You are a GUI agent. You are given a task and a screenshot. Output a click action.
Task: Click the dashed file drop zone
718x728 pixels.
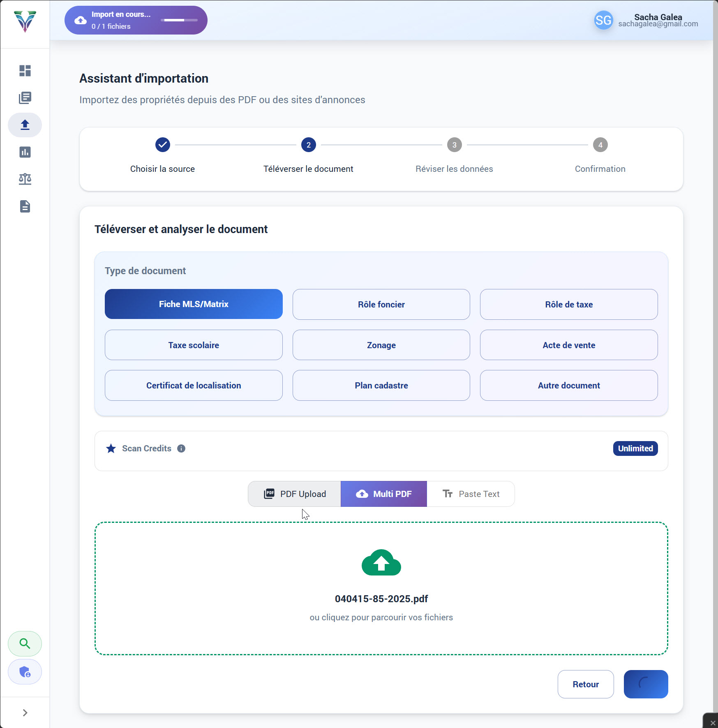click(381, 588)
